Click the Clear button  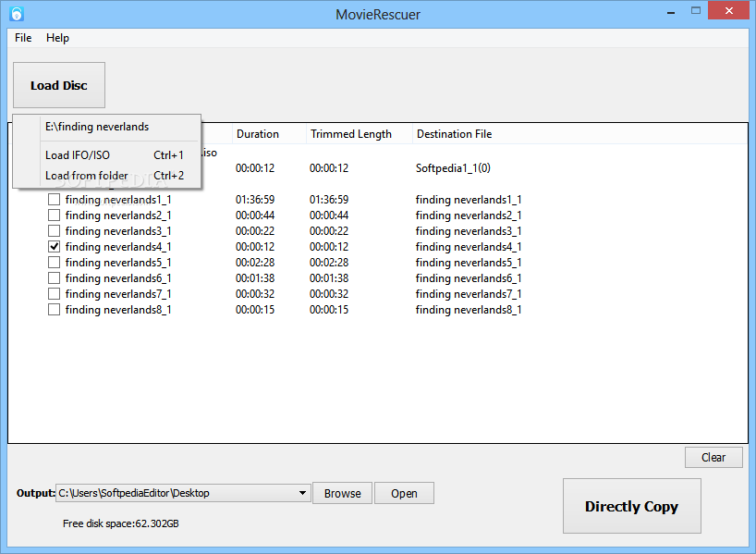pos(713,457)
